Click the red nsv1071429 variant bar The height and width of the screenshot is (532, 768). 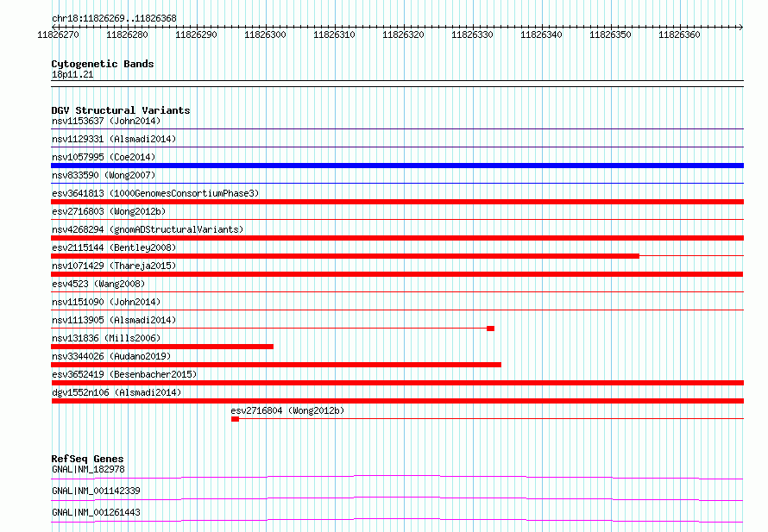[397, 274]
